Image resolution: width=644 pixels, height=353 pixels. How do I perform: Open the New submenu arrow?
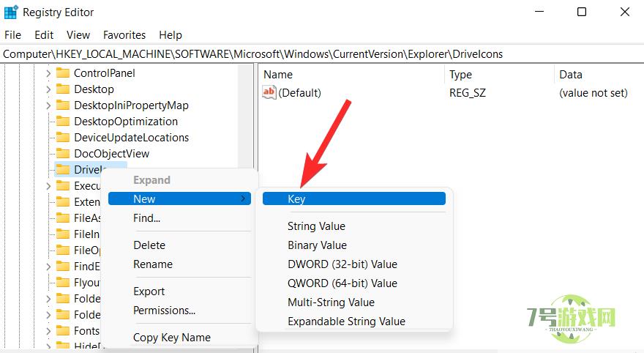click(243, 199)
